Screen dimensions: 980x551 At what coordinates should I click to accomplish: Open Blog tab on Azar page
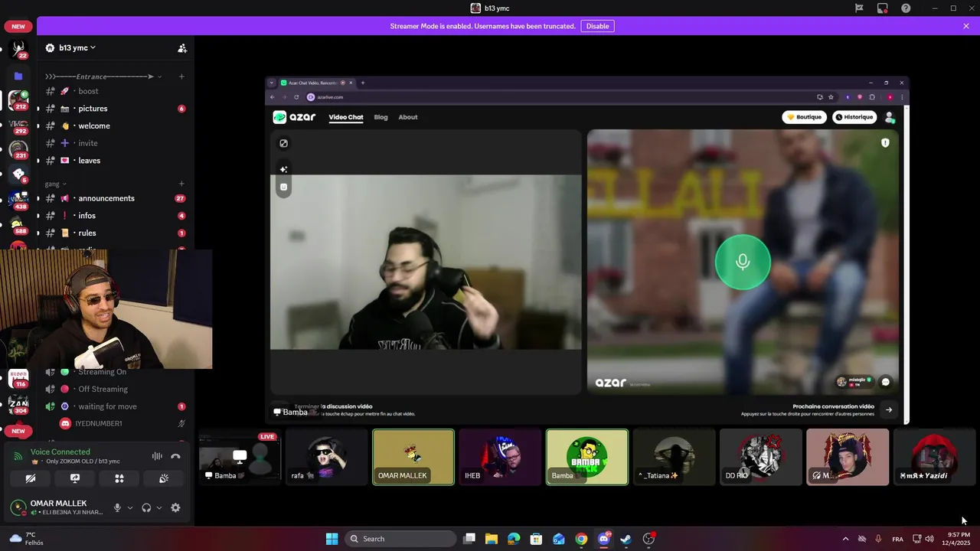click(x=381, y=117)
